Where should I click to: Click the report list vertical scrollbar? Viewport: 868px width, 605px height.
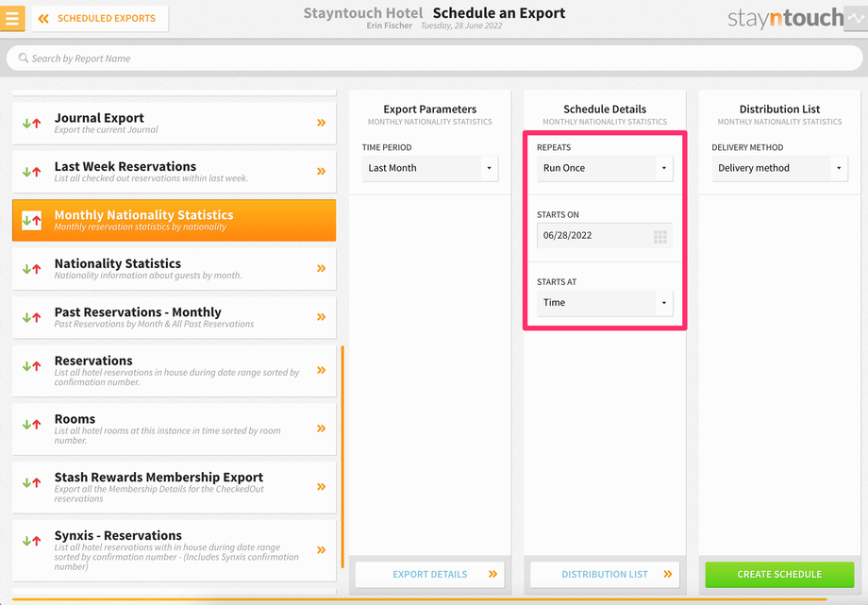click(342, 457)
